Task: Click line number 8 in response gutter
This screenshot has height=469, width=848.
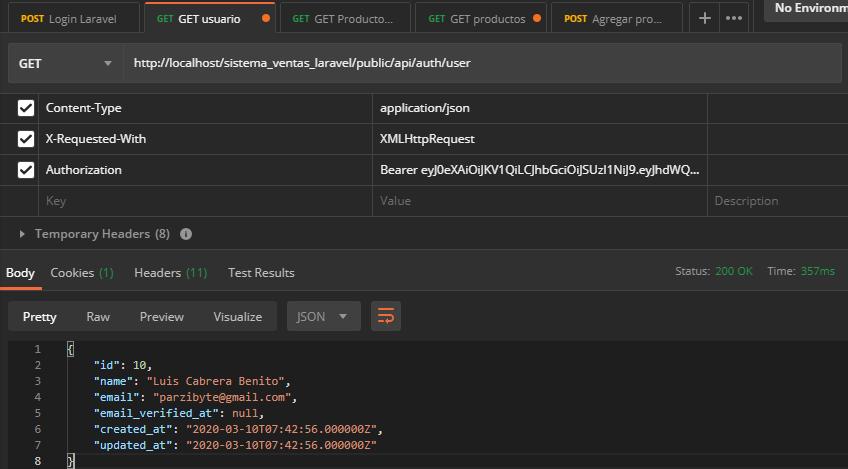Action: pyautogui.click(x=37, y=461)
